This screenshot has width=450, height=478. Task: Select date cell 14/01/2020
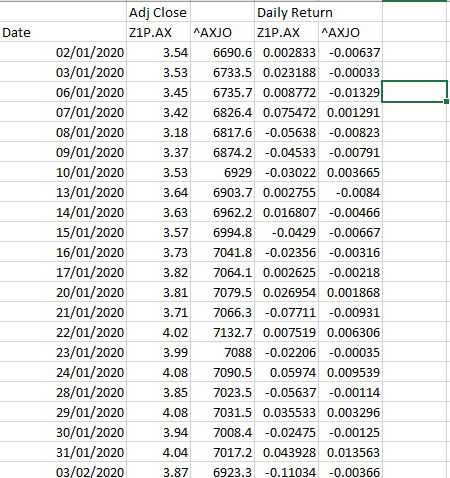(63, 212)
